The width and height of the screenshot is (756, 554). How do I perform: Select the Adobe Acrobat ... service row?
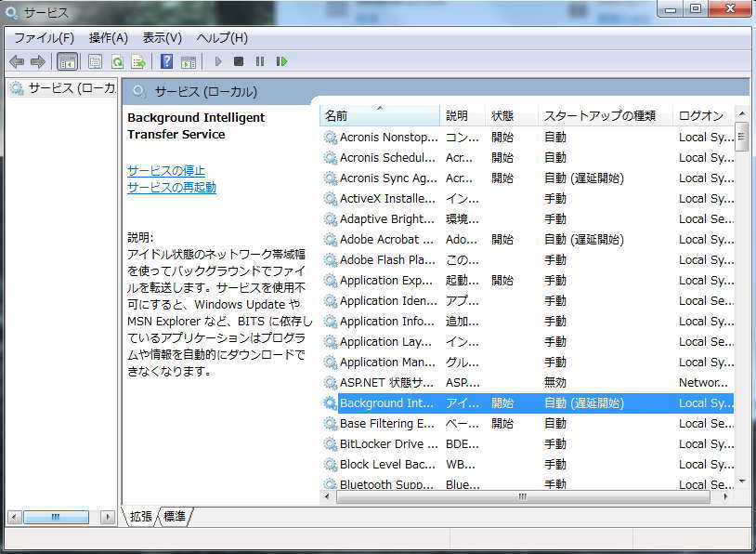tap(528, 240)
